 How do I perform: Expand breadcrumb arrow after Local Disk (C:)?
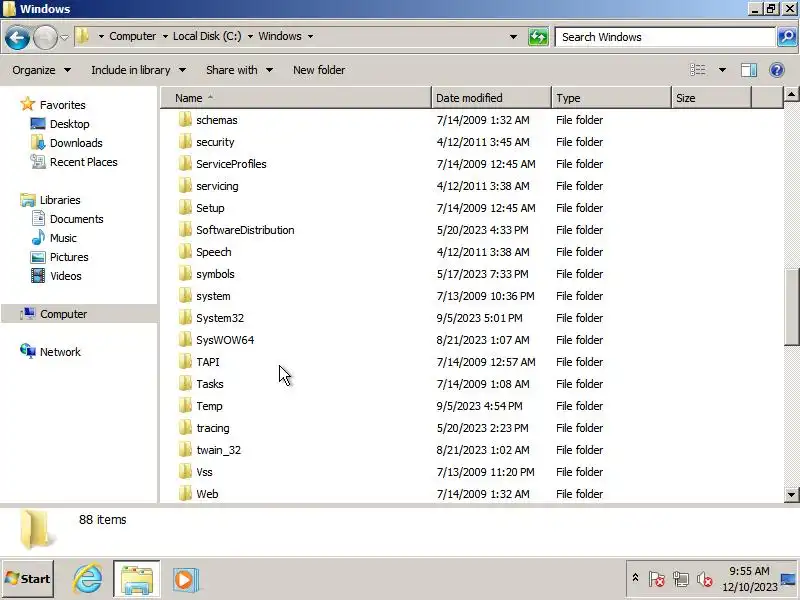click(250, 36)
